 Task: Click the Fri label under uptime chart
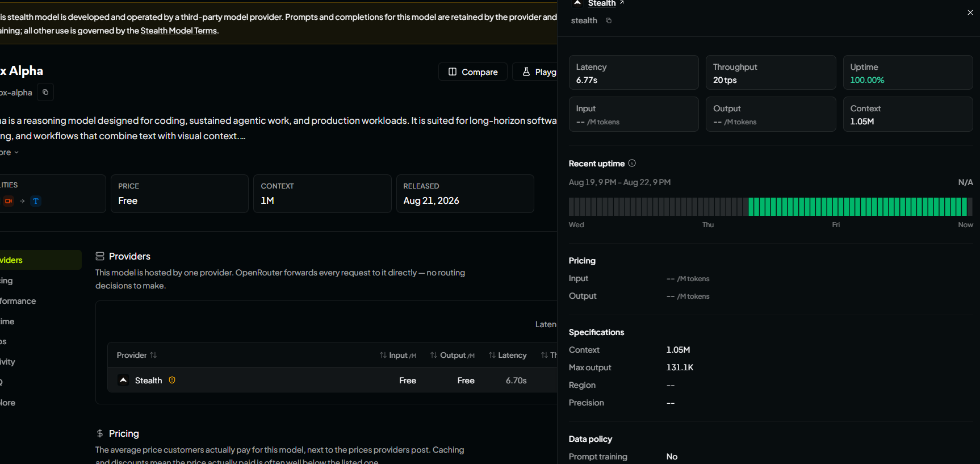[836, 225]
